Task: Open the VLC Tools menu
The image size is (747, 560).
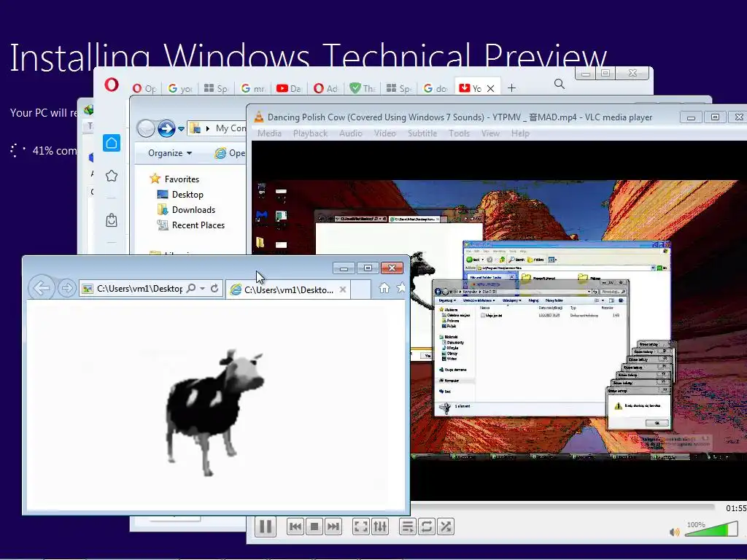Action: coord(460,133)
